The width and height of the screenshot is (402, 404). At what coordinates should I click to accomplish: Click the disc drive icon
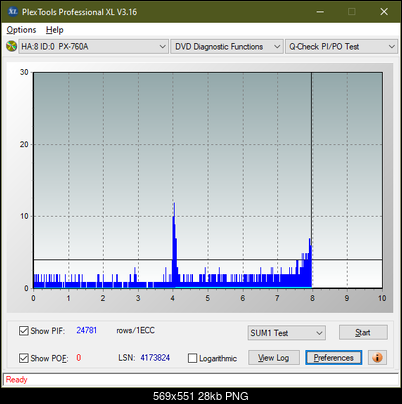click(x=11, y=46)
